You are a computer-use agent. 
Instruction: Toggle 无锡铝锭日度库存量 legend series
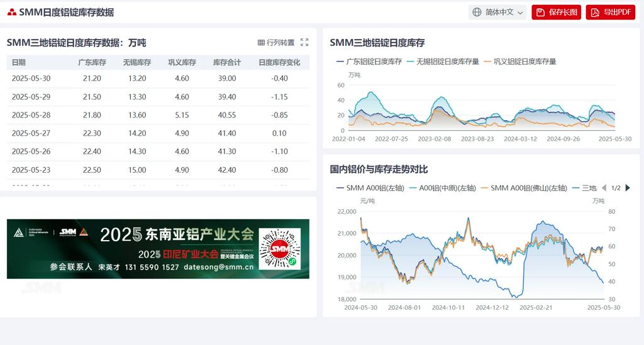pyautogui.click(x=443, y=62)
